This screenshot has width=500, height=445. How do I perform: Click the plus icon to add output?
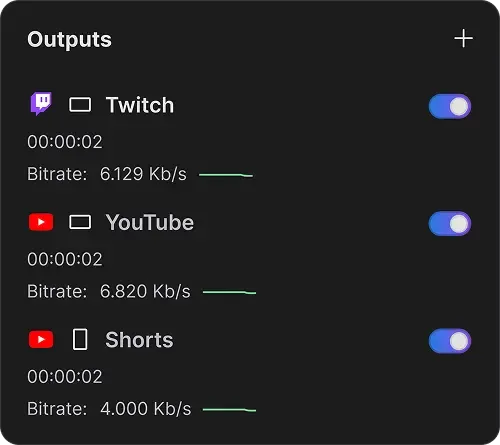(463, 38)
